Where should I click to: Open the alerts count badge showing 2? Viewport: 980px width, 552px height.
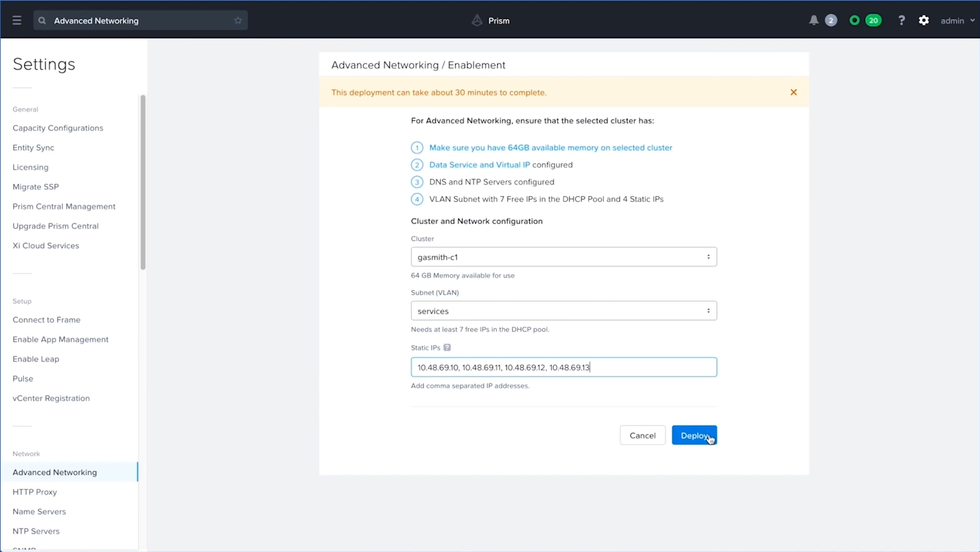click(x=831, y=21)
